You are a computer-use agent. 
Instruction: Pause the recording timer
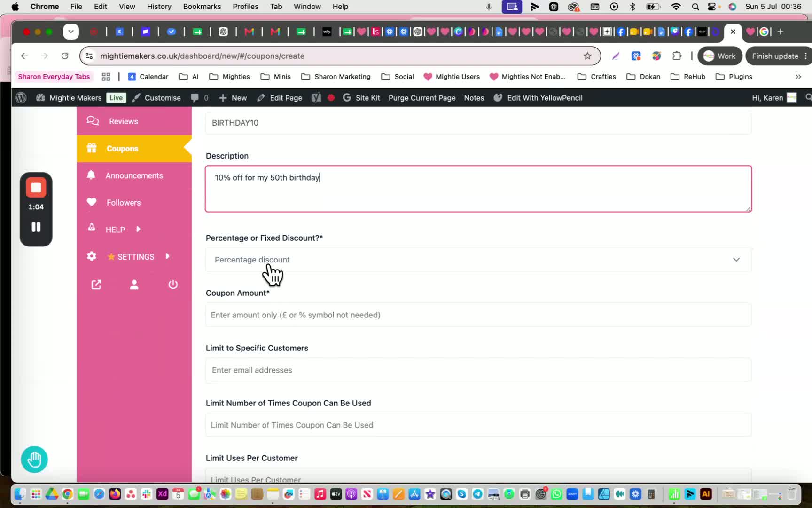point(36,227)
